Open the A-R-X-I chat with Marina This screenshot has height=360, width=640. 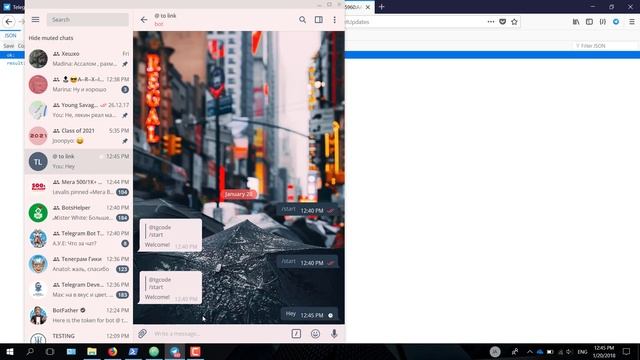[79, 84]
